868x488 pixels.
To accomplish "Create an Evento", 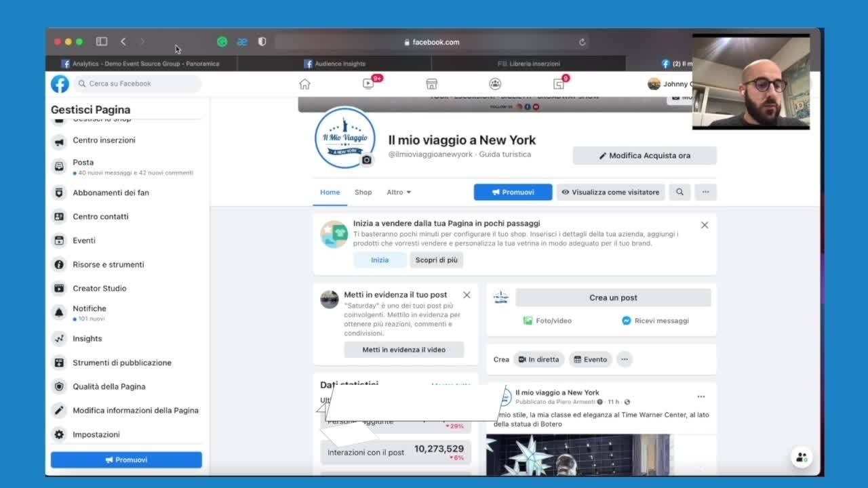I will (590, 360).
